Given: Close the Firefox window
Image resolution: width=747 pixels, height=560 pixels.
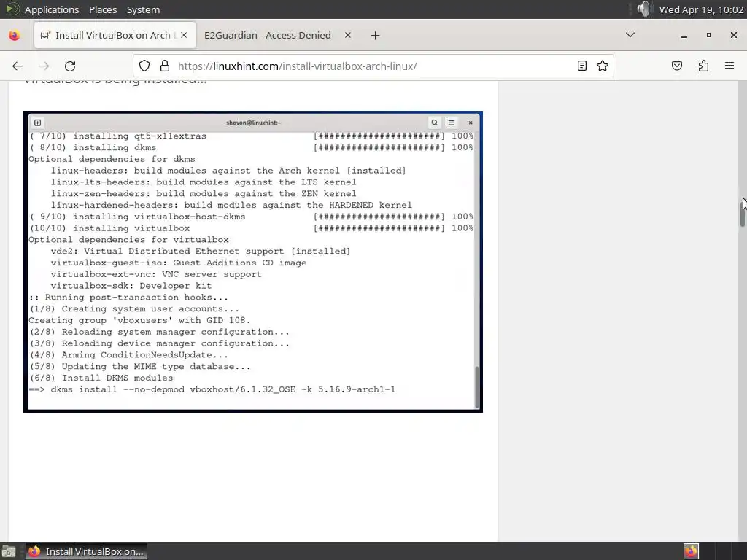Looking at the screenshot, I should [x=734, y=35].
